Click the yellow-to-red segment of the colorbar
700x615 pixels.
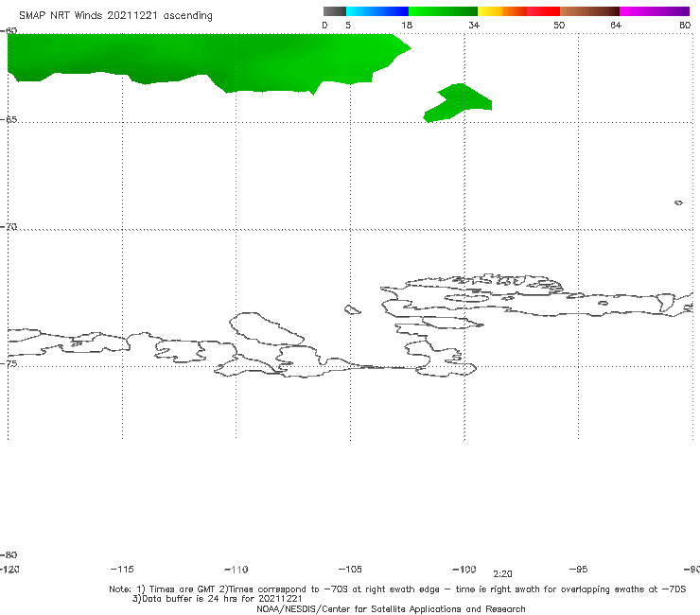point(518,11)
